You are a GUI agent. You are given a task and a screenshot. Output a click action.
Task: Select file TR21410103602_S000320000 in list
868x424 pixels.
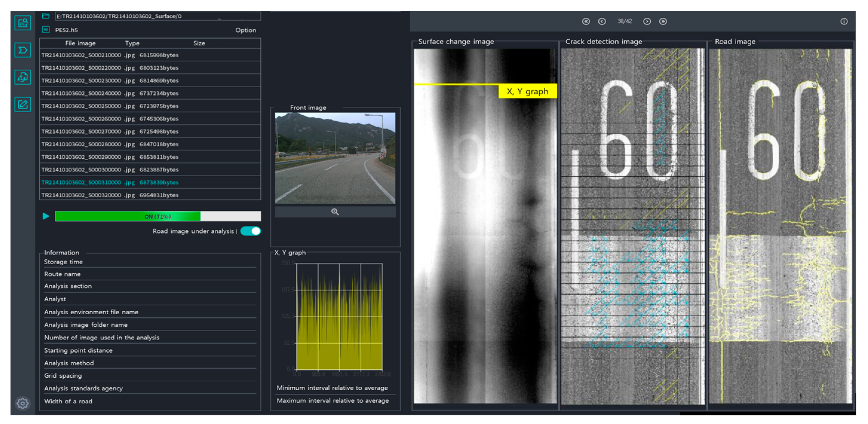(x=110, y=195)
